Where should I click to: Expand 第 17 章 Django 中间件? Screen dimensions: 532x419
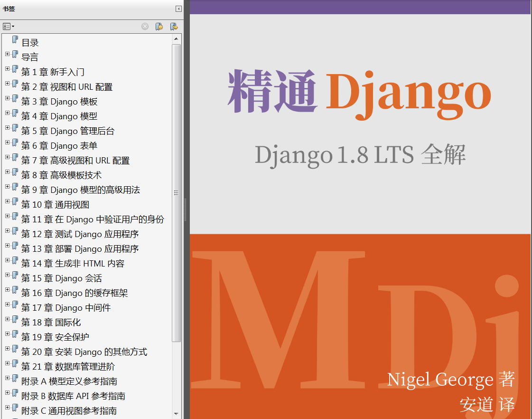pyautogui.click(x=8, y=304)
